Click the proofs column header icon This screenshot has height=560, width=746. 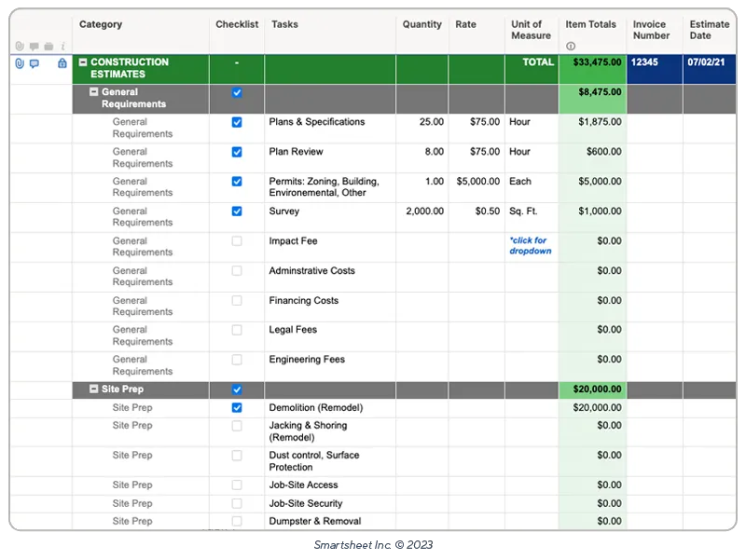pyautogui.click(x=48, y=47)
